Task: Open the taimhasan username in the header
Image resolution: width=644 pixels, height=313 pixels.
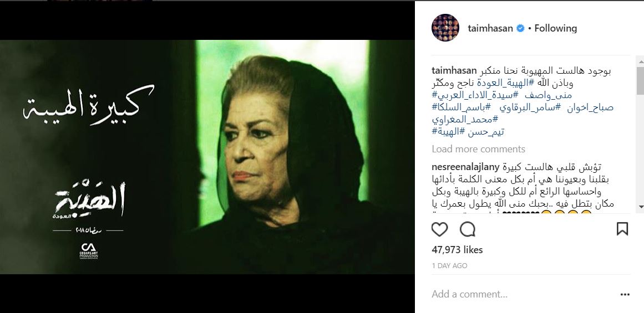Action: [x=490, y=28]
